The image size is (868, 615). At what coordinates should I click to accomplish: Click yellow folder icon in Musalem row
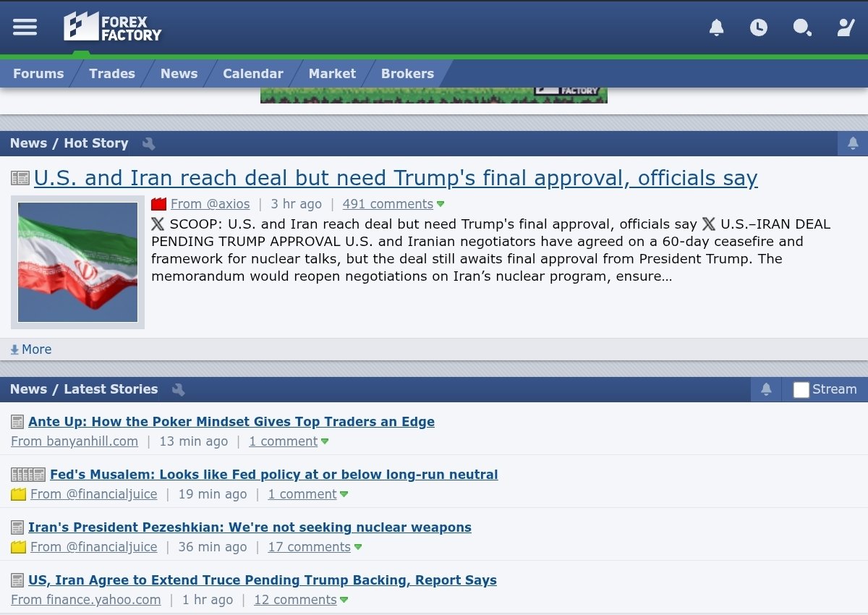[18, 494]
